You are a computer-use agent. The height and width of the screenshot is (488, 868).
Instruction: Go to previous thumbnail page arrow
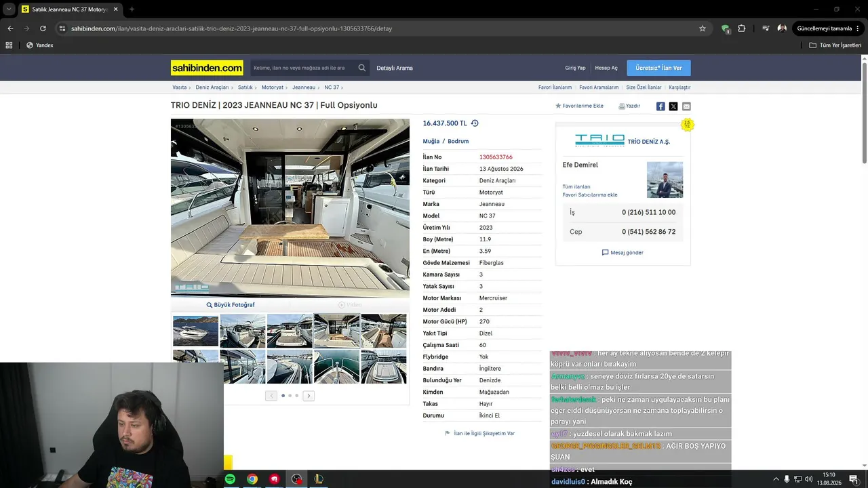pos(271,396)
